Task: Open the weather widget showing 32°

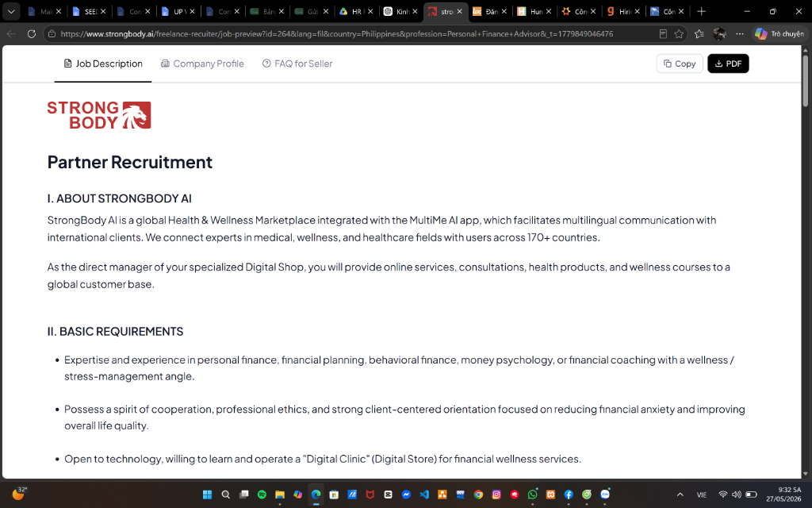Action: click(x=19, y=494)
